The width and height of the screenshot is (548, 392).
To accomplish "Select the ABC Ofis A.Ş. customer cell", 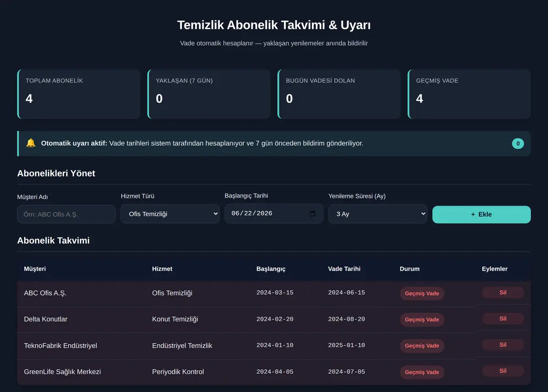I will tap(45, 293).
